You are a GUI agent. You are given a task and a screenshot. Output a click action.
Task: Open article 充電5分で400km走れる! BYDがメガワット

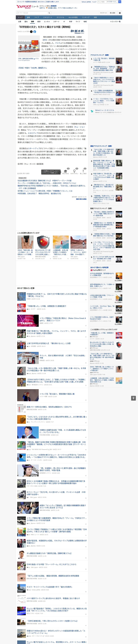click(x=56, y=632)
